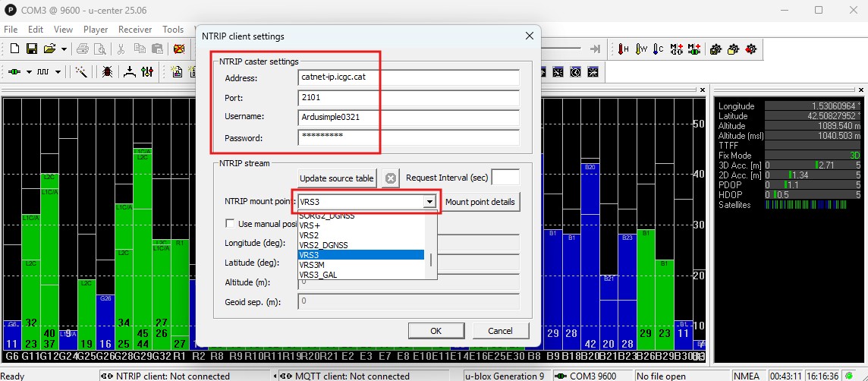Open the Player menu
The width and height of the screenshot is (868, 381).
pos(96,30)
